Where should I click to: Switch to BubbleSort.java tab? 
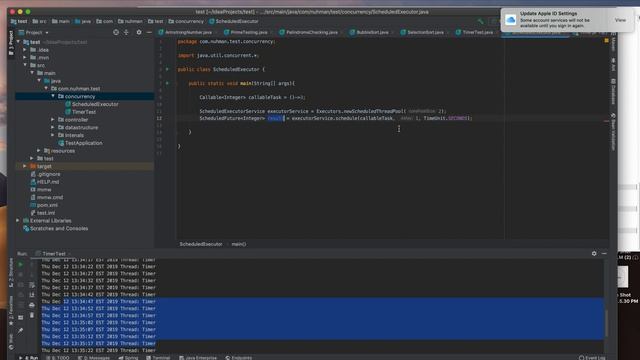click(371, 32)
